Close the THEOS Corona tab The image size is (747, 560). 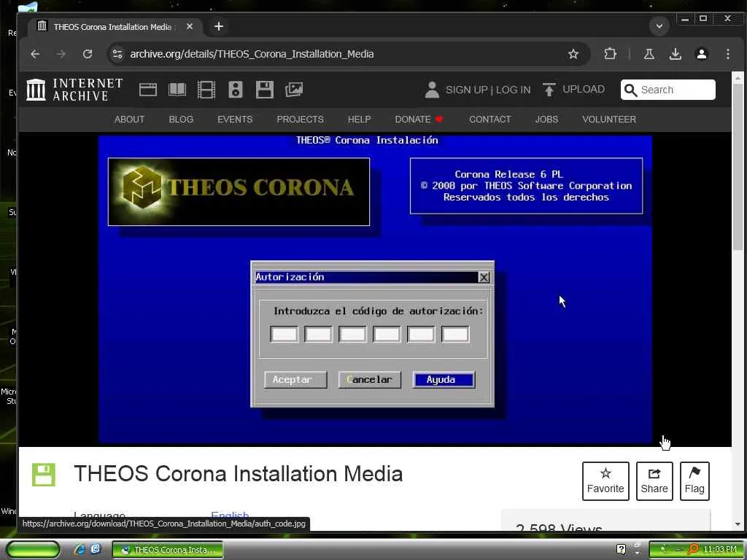(190, 27)
